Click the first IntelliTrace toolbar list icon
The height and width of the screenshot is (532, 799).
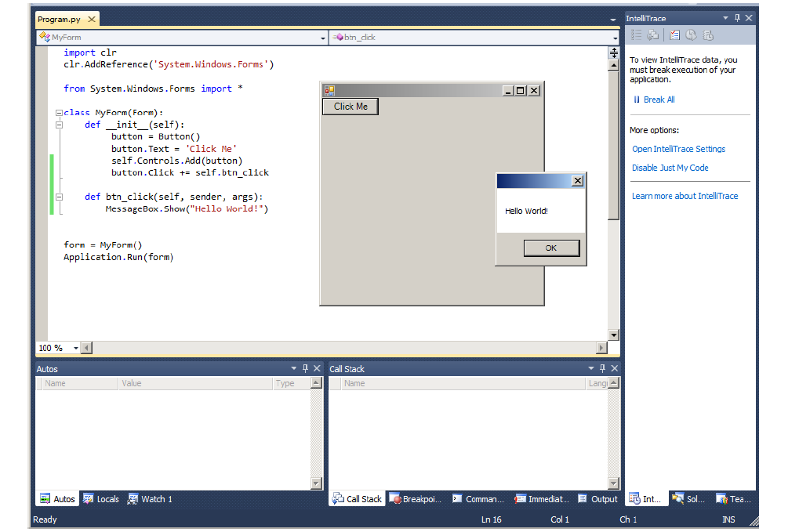(636, 35)
